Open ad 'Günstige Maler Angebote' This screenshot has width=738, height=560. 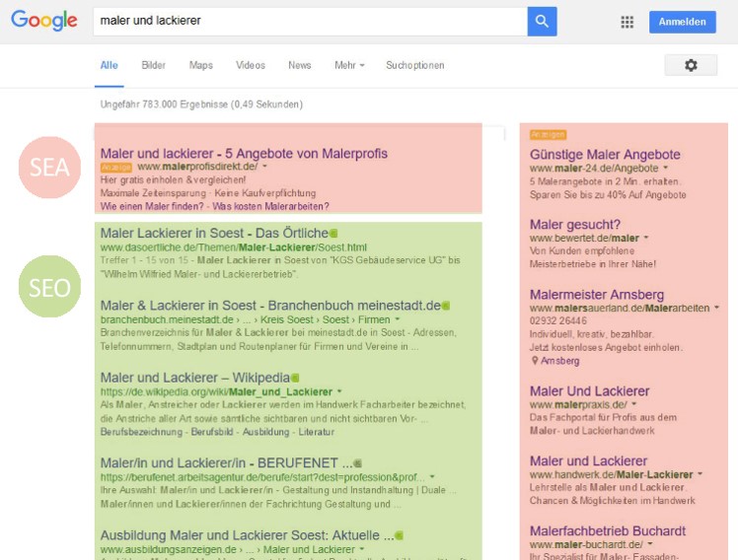[x=605, y=154]
